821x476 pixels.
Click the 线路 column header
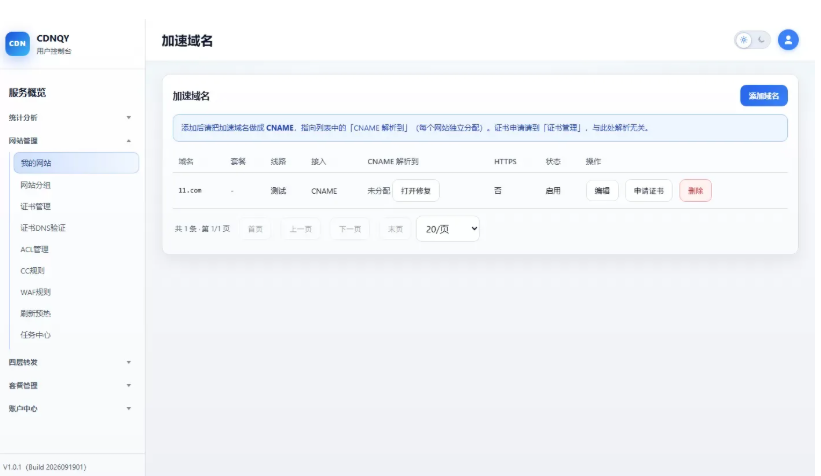pos(278,161)
